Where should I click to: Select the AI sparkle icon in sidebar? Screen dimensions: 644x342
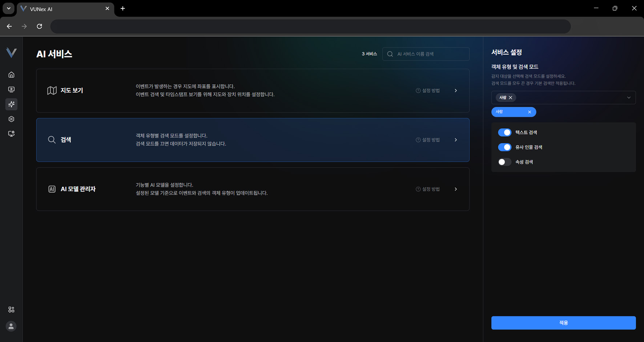[11, 104]
